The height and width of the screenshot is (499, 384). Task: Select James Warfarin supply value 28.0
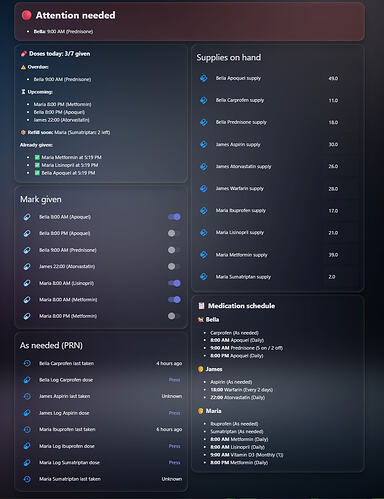[x=333, y=189]
